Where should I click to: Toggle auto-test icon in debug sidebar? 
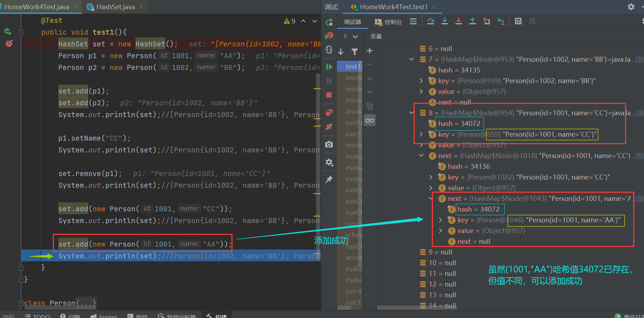(x=329, y=50)
